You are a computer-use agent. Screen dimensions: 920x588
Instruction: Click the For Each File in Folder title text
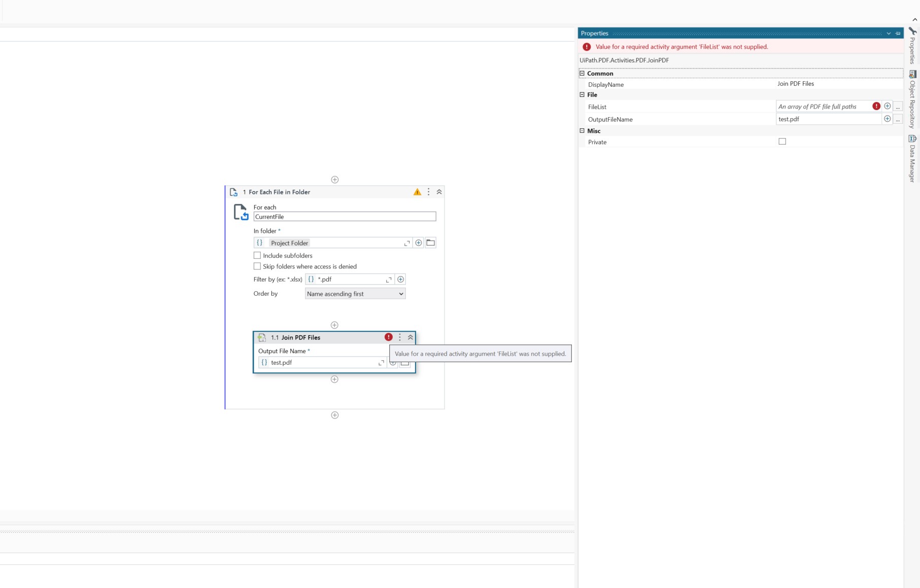coord(279,192)
